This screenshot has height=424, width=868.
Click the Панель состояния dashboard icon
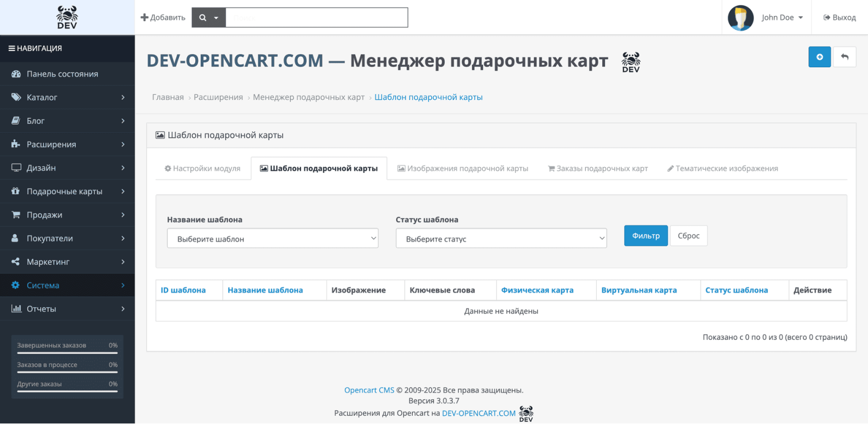pos(16,74)
